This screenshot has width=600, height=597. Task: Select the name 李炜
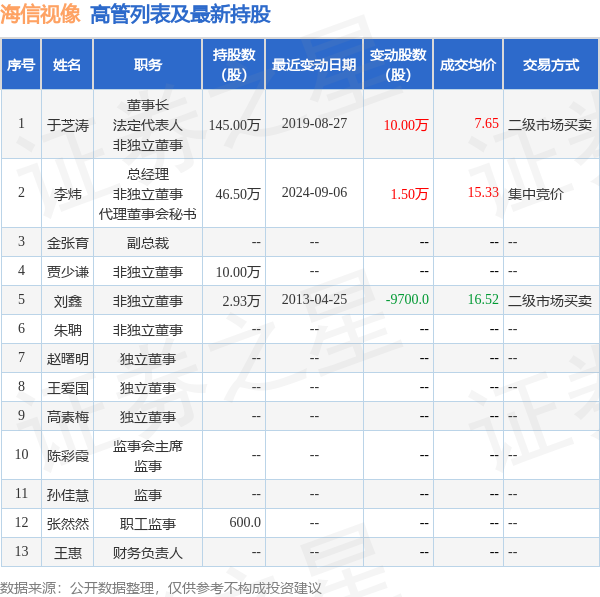68,194
